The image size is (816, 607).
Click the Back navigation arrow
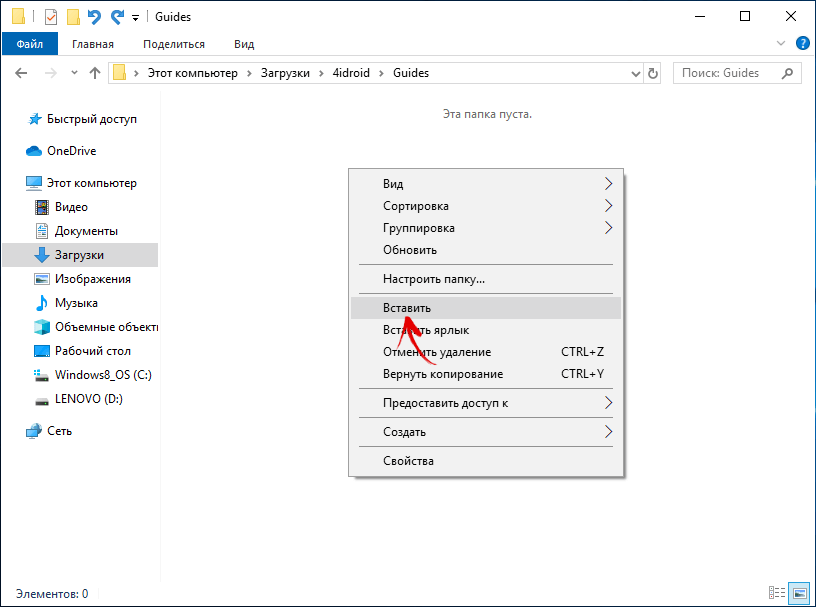22,73
